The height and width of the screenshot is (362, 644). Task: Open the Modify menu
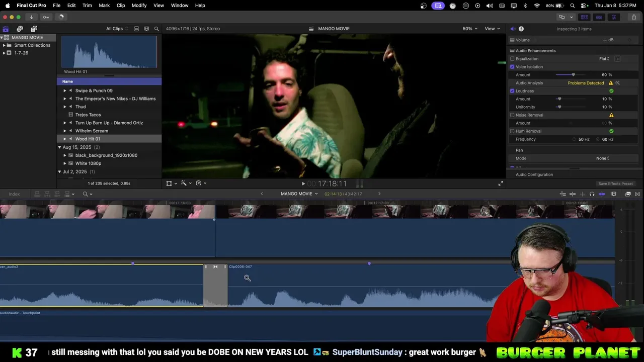point(139,6)
